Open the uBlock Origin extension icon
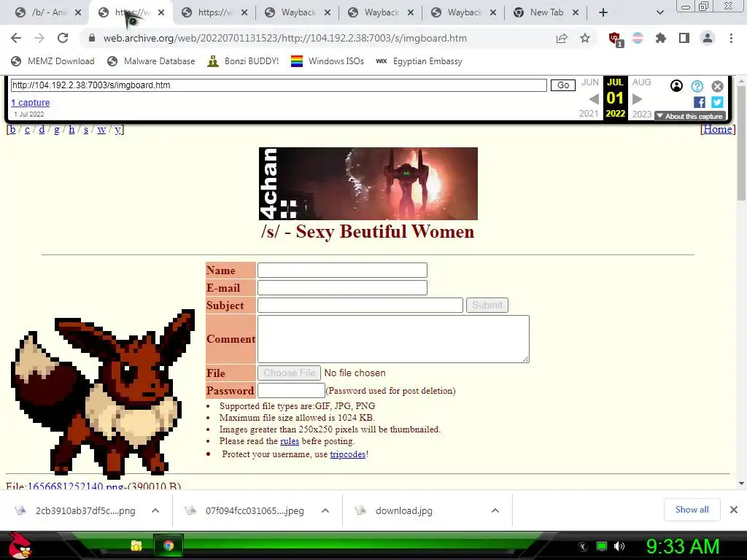 [615, 39]
